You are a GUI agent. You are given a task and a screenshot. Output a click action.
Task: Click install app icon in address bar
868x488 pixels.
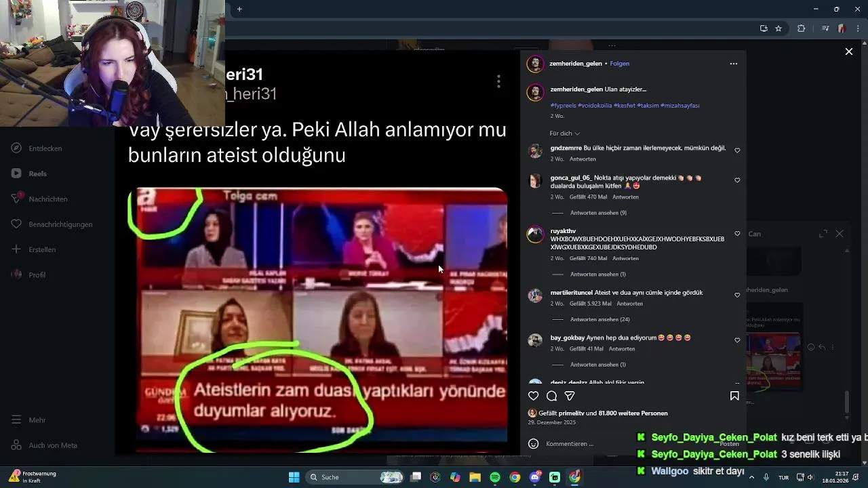click(x=764, y=28)
